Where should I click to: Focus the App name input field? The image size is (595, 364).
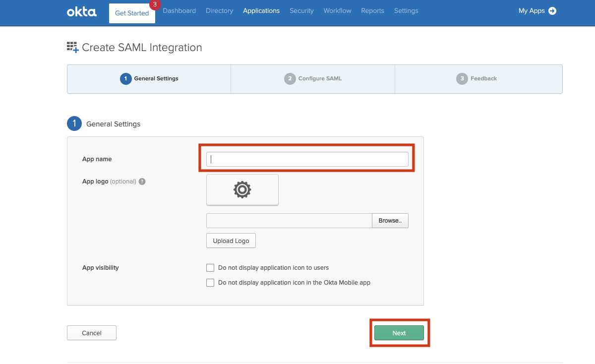[x=307, y=159]
